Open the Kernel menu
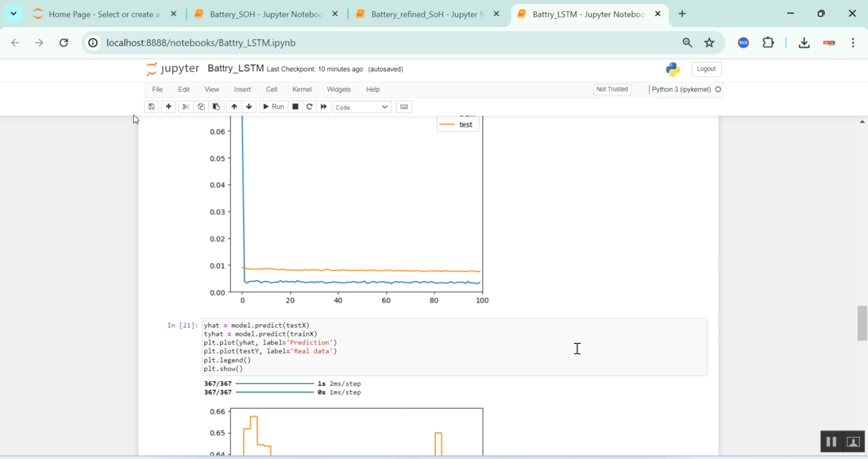This screenshot has height=459, width=868. (x=302, y=90)
